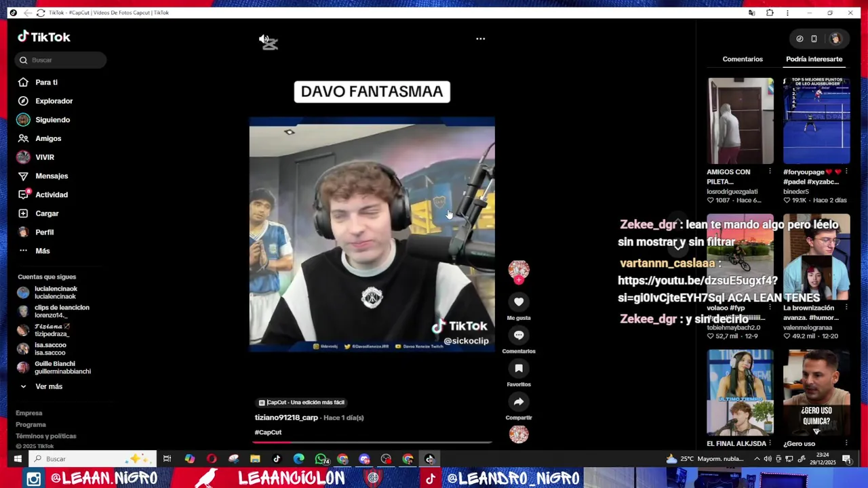Switch to Comentarios tab

pyautogui.click(x=743, y=59)
